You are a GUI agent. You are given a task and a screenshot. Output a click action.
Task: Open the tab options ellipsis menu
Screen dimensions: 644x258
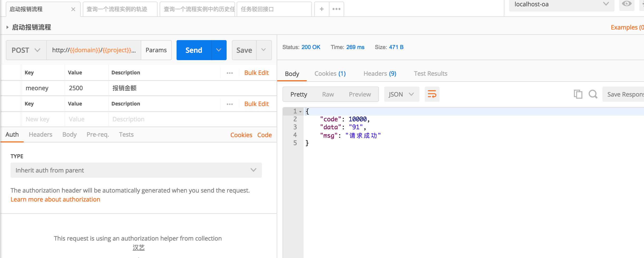click(x=336, y=9)
